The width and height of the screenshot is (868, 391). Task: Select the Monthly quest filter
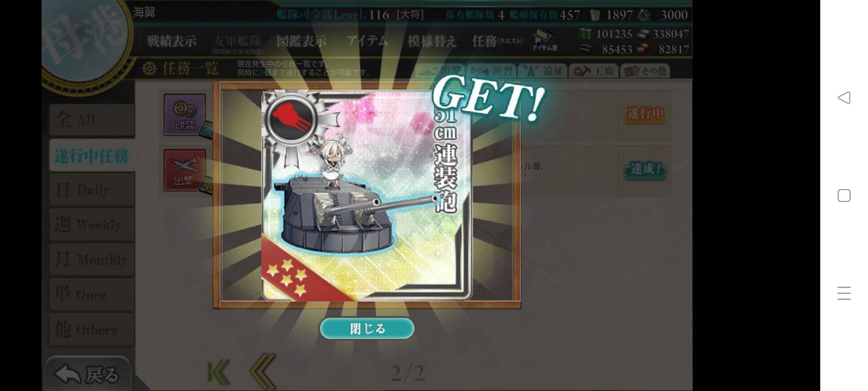click(x=92, y=260)
